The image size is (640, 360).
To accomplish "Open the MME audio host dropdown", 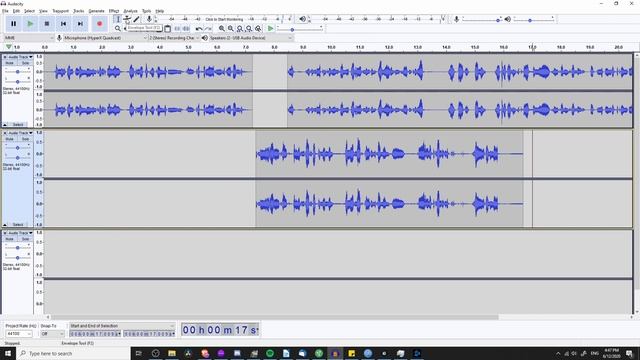I will pos(29,38).
